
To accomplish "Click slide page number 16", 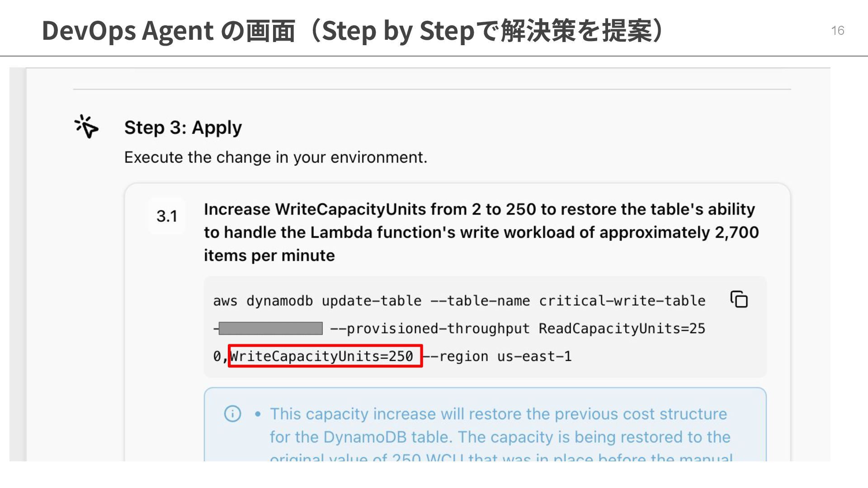I will tap(837, 31).
